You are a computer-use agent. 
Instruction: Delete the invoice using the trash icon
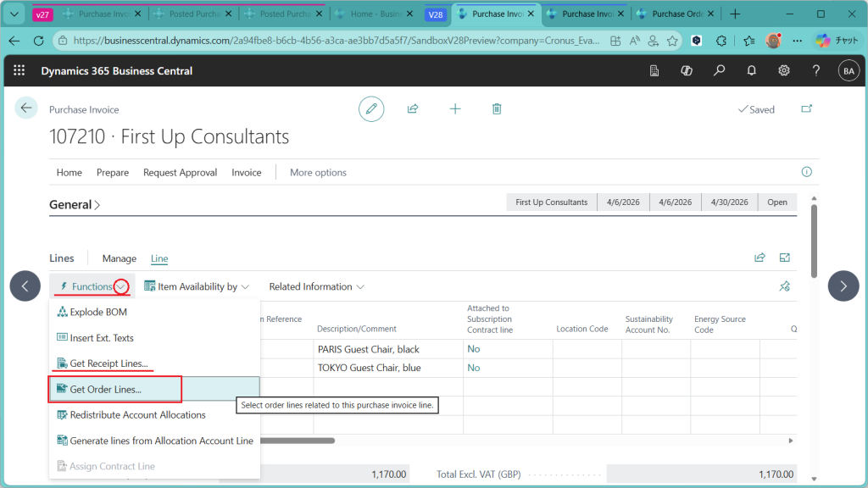[x=497, y=108]
